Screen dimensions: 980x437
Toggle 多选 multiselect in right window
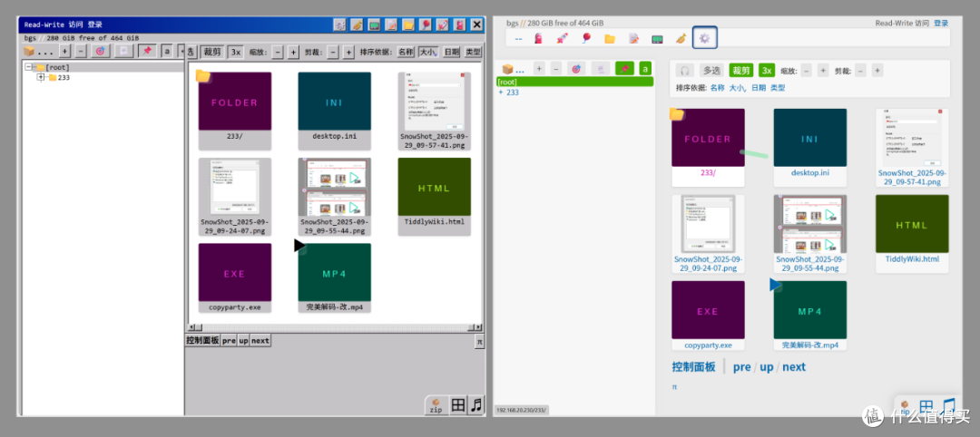(x=710, y=71)
